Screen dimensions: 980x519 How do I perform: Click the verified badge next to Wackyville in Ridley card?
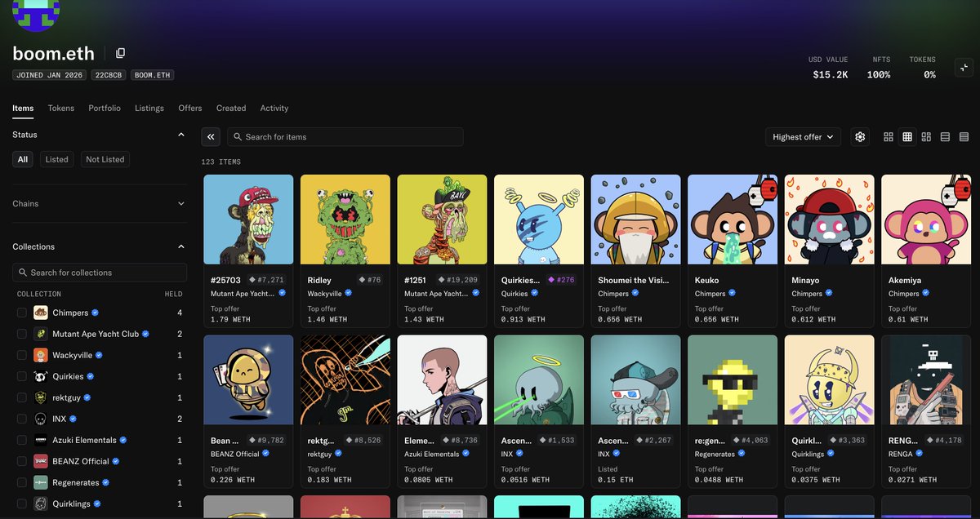pos(349,293)
